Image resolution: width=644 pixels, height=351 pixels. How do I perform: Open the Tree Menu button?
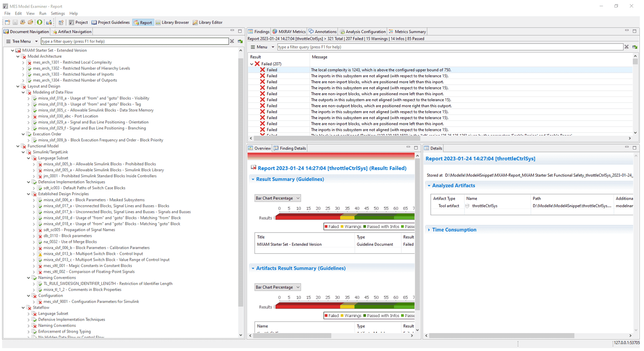coord(21,41)
